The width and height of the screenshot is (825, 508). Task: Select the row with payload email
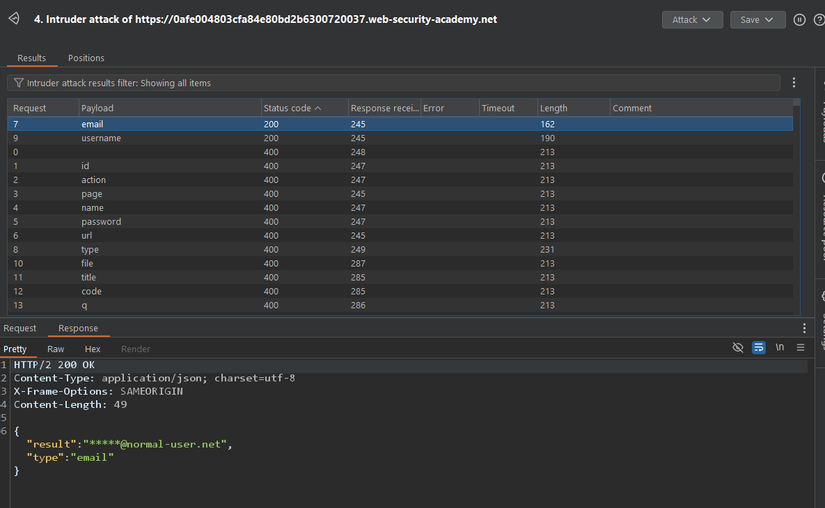pos(400,124)
